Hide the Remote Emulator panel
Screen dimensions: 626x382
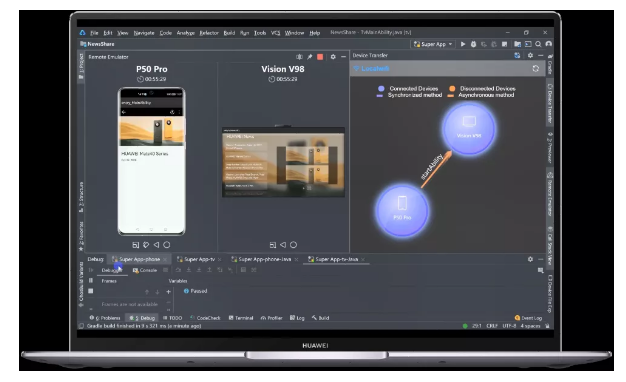pos(343,57)
